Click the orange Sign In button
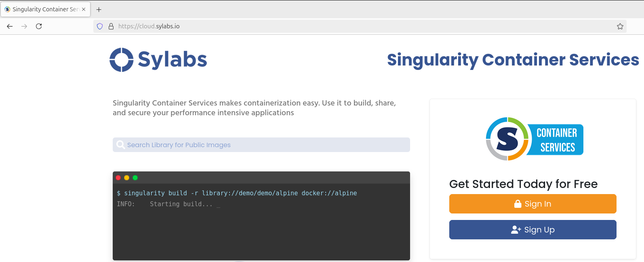 pyautogui.click(x=532, y=204)
